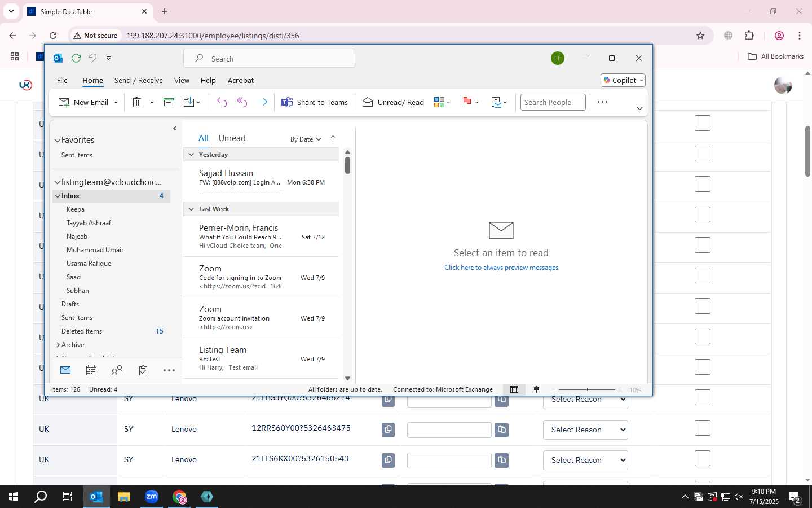Collapse the folder pane arrow
This screenshot has height=508, width=812.
pos(175,129)
